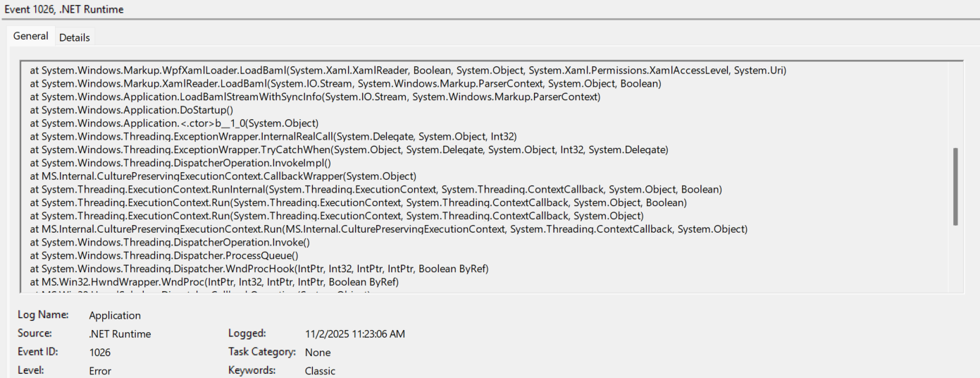Click the Log Name value Application
The width and height of the screenshot is (980, 378).
pos(115,315)
